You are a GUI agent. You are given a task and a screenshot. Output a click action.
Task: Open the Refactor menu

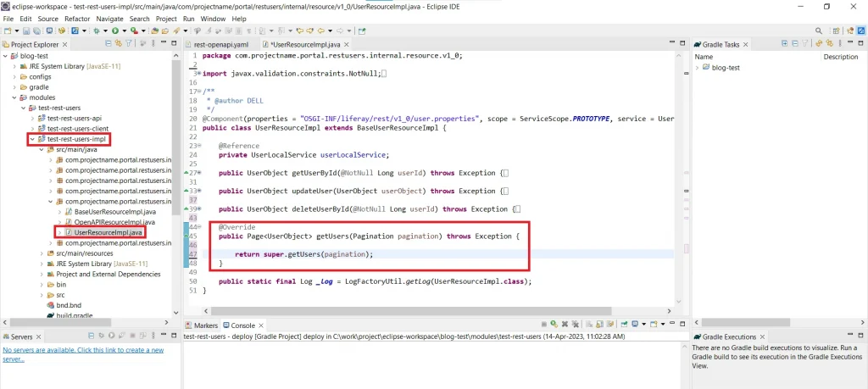(77, 19)
